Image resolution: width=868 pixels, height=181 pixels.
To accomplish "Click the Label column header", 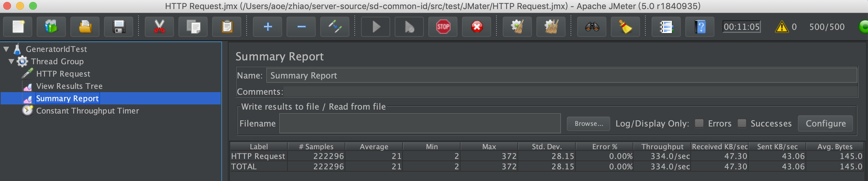I will [x=259, y=147].
